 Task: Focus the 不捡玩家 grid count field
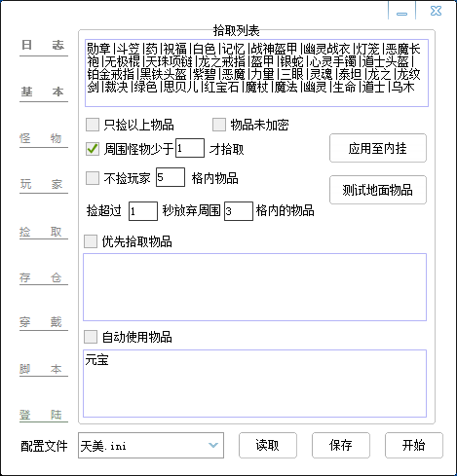[x=171, y=177]
